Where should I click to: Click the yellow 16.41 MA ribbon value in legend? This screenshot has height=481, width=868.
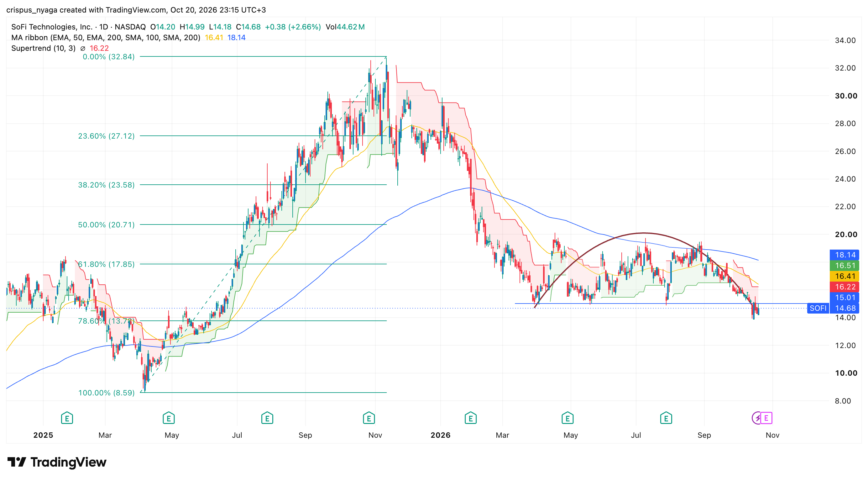pos(214,38)
